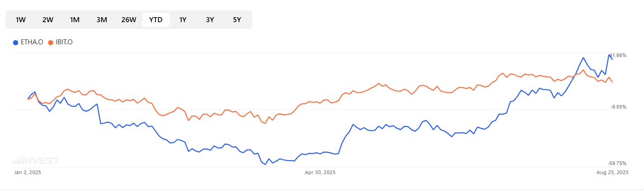Click the INVEST watermark logo

pyautogui.click(x=35, y=160)
